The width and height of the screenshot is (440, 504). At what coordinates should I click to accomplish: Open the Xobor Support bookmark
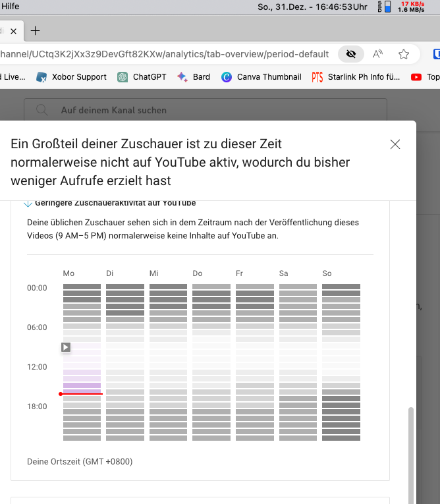pos(71,77)
